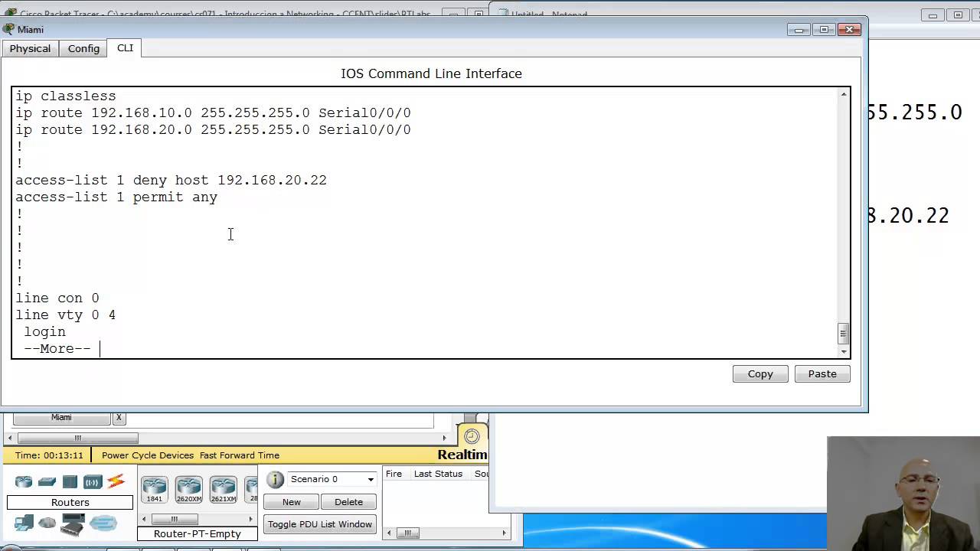Minimize the Miami window

coord(799,30)
